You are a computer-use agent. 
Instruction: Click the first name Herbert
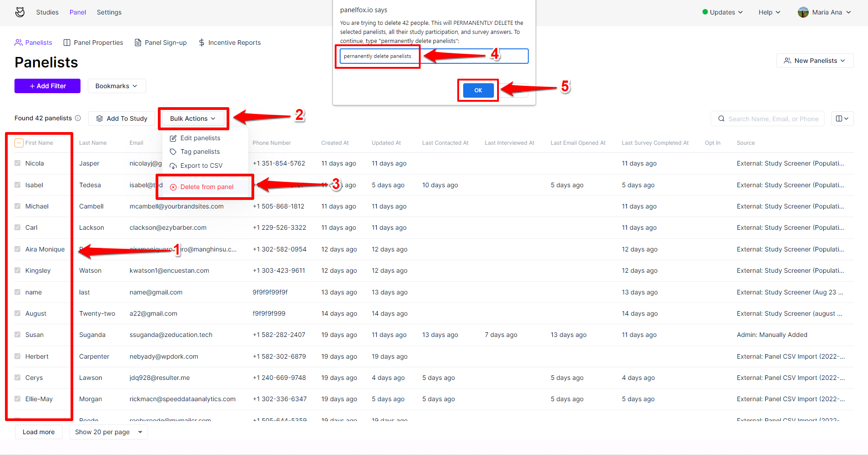click(x=37, y=356)
